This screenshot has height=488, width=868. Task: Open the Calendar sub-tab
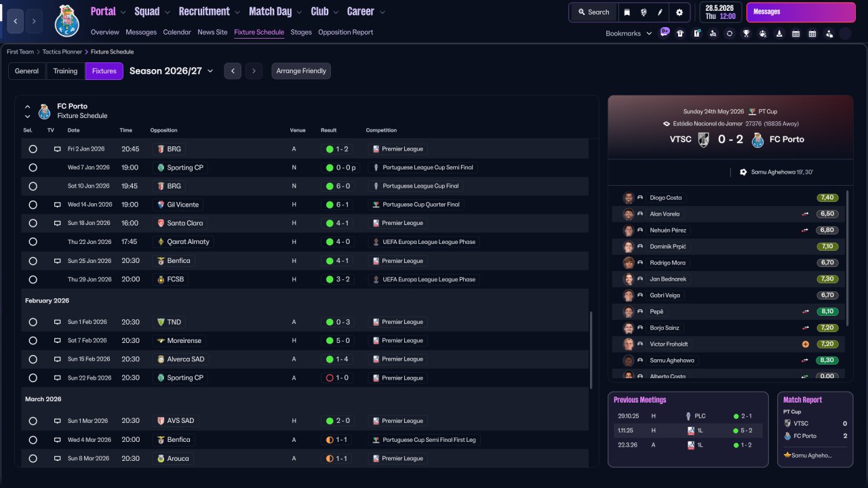[177, 33]
